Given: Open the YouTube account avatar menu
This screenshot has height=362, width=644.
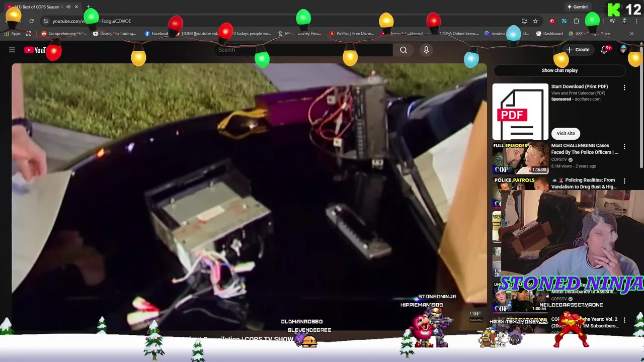Looking at the screenshot, I should coord(623,50).
